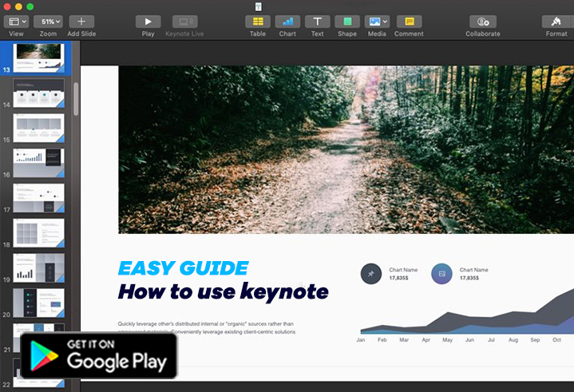Open the View options dropdown
The image size is (574, 392).
[16, 22]
